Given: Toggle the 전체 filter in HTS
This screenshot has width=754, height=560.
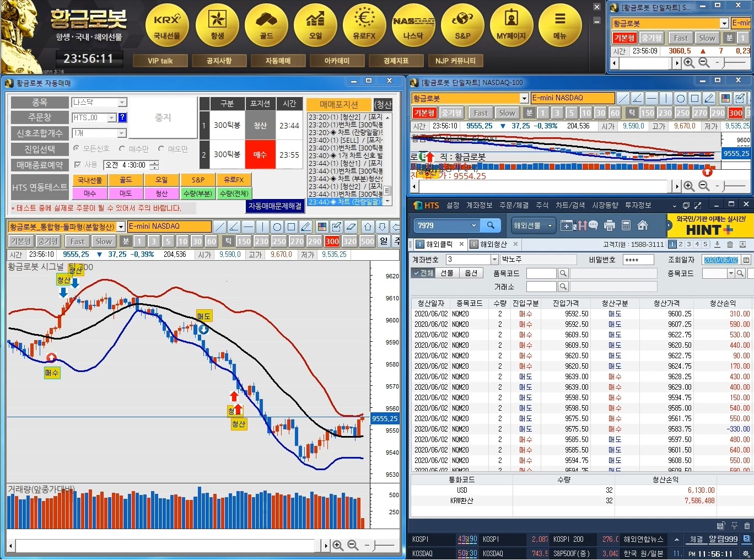Looking at the screenshot, I should pyautogui.click(x=423, y=273).
